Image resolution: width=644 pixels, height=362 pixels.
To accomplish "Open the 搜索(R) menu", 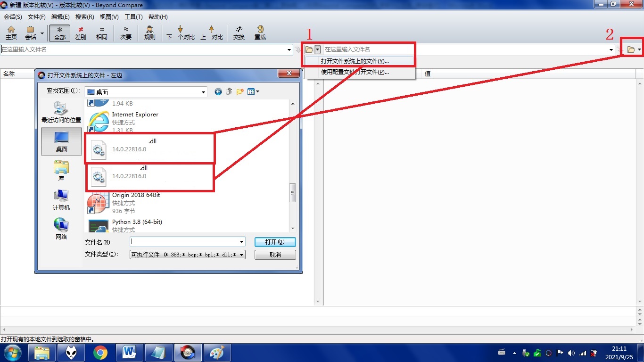I will tap(85, 17).
